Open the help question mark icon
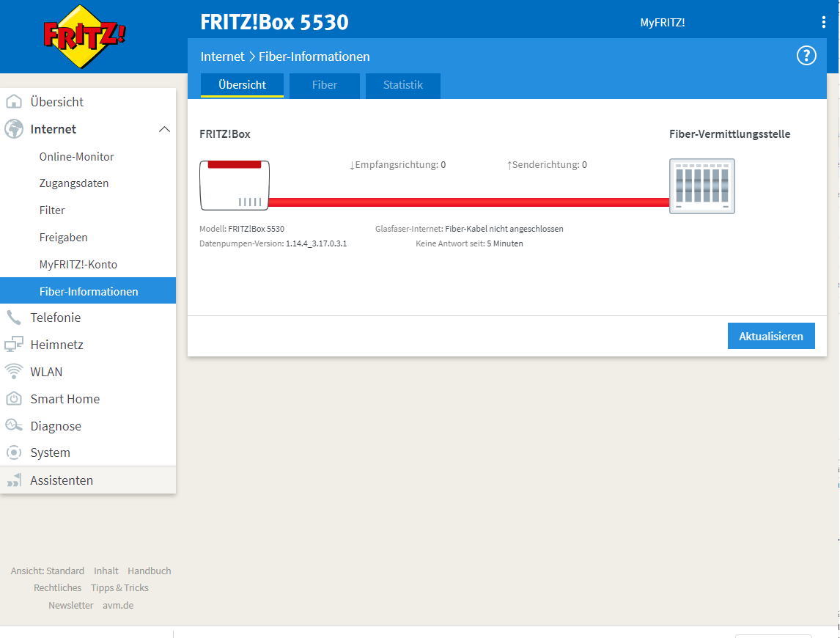The width and height of the screenshot is (840, 638). [806, 56]
